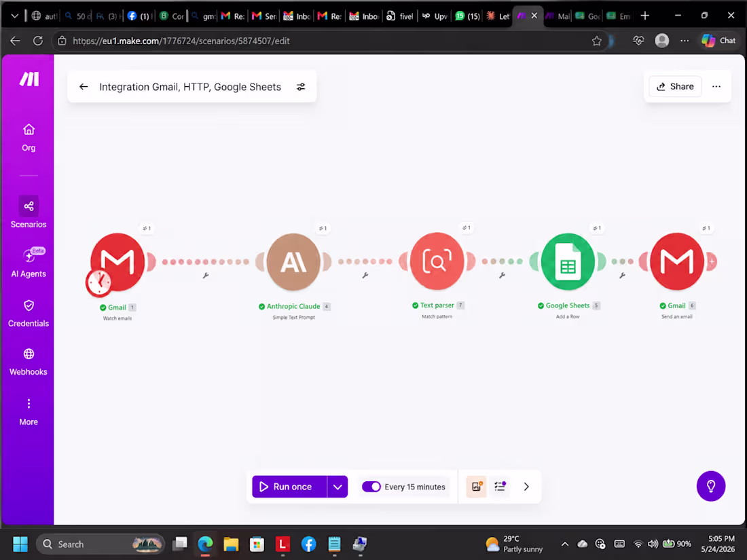Open the Gmail Send an email module
The width and height of the screenshot is (747, 560).
point(676,261)
